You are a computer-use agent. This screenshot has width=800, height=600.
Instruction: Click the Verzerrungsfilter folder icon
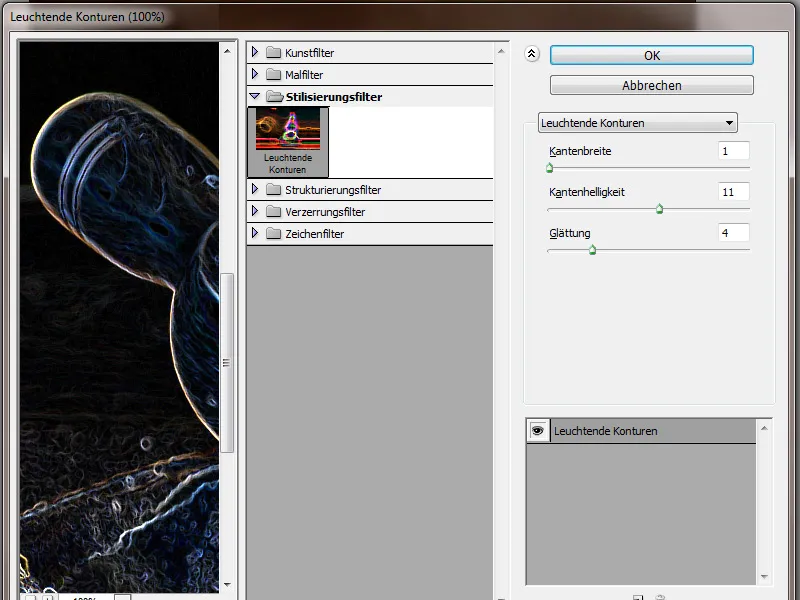pos(273,212)
